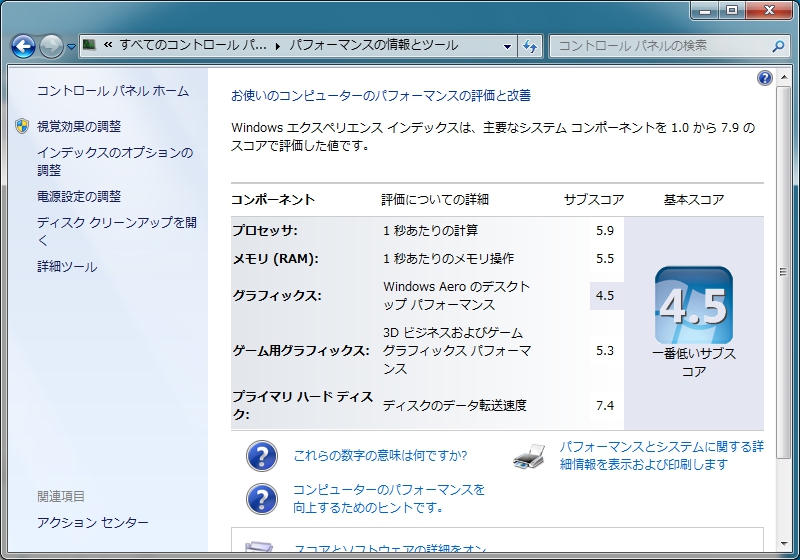Screen dimensions: 800x560
Task: Click the refresh button beside the address bar
Action: [x=530, y=46]
